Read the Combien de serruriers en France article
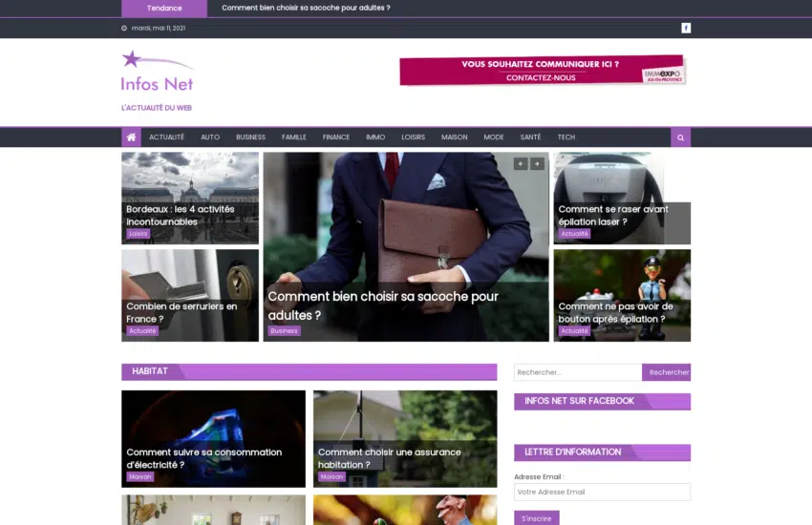The height and width of the screenshot is (525, 812). tap(182, 312)
